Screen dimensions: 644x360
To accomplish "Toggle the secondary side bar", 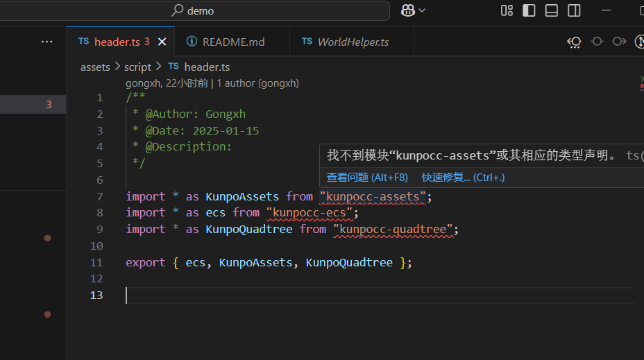I will (574, 10).
